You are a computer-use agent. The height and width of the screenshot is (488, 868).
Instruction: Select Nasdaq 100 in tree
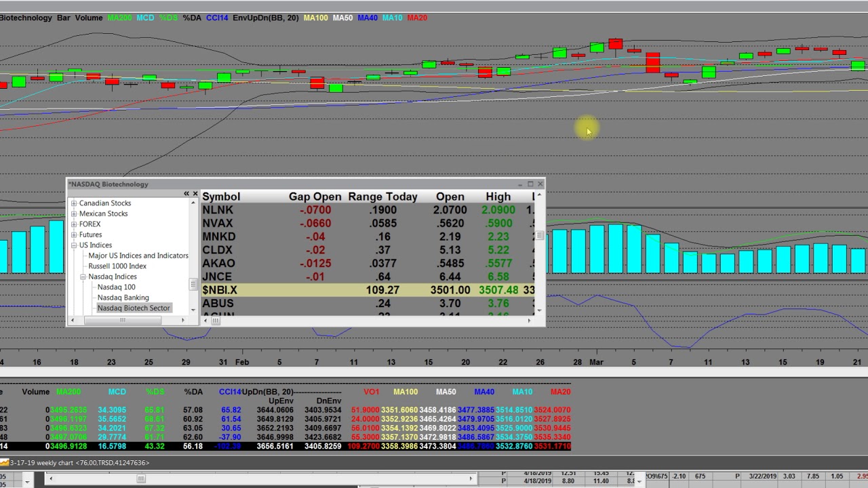[x=116, y=287]
